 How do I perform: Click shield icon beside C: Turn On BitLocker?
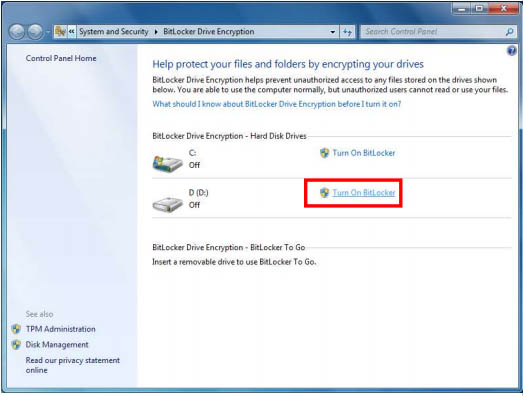(x=324, y=153)
